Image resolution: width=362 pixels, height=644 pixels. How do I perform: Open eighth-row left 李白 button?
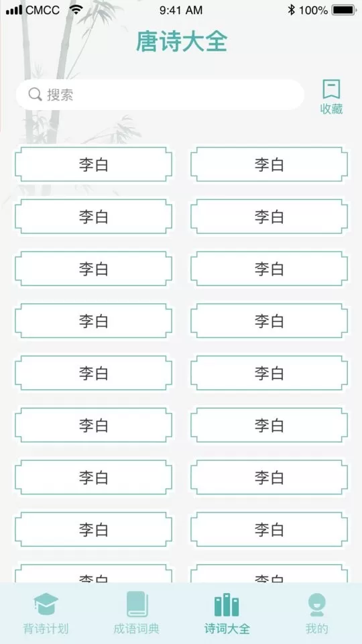click(x=94, y=529)
